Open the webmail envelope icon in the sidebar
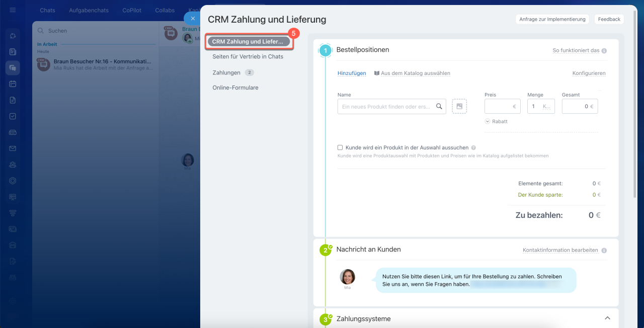The image size is (644, 328). point(13,148)
